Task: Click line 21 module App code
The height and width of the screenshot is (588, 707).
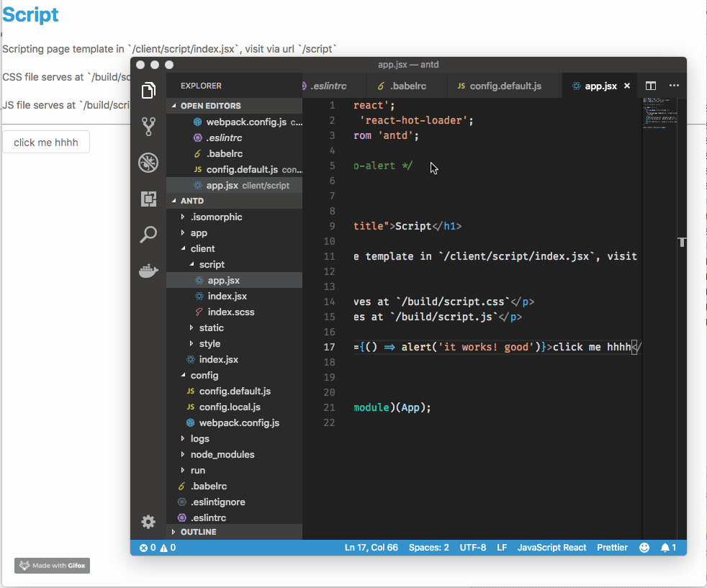Action: coord(392,407)
